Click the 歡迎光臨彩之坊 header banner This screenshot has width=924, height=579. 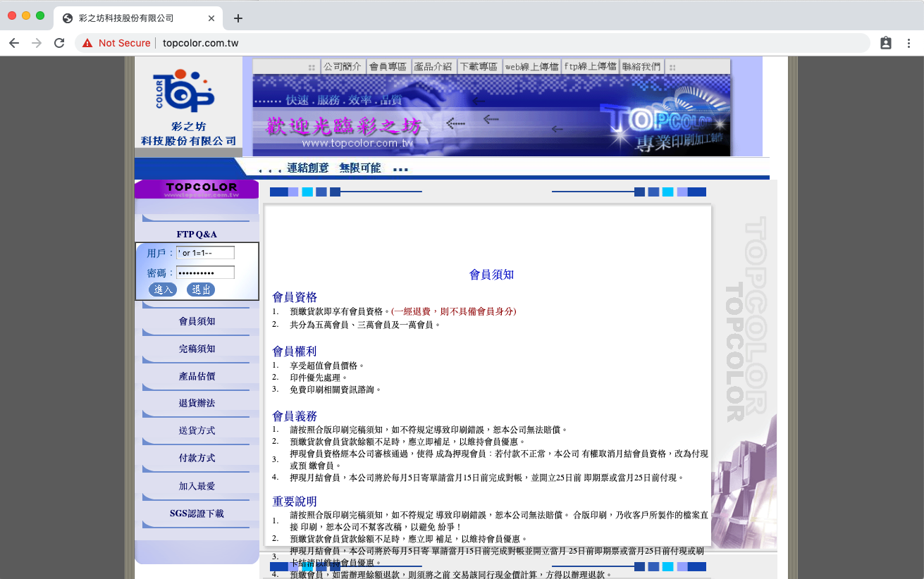click(x=491, y=116)
